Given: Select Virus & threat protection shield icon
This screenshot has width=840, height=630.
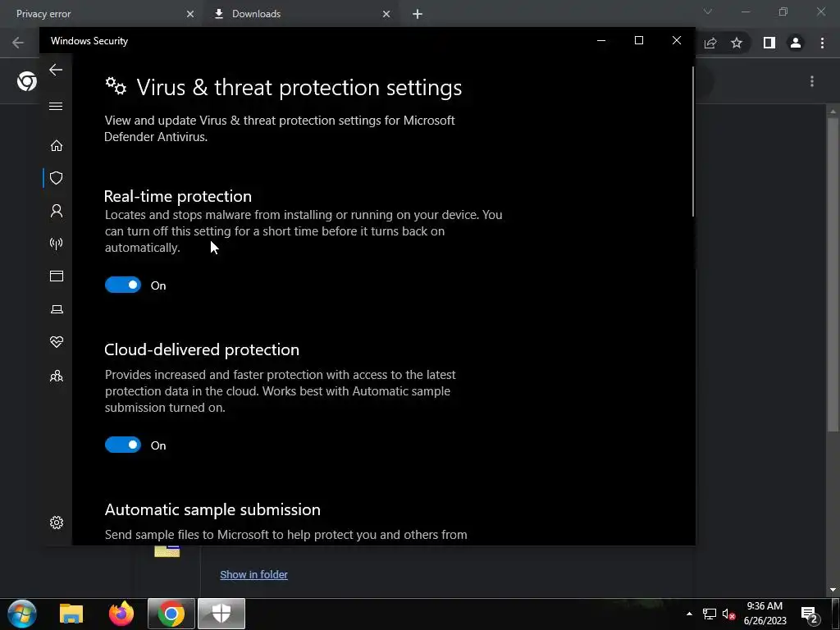Looking at the screenshot, I should tap(57, 178).
